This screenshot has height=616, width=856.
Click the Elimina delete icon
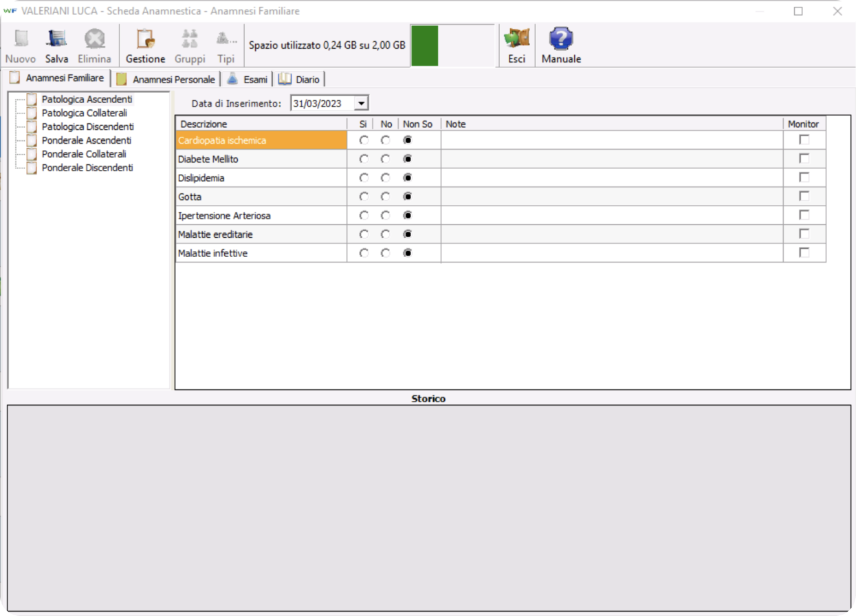[x=94, y=46]
